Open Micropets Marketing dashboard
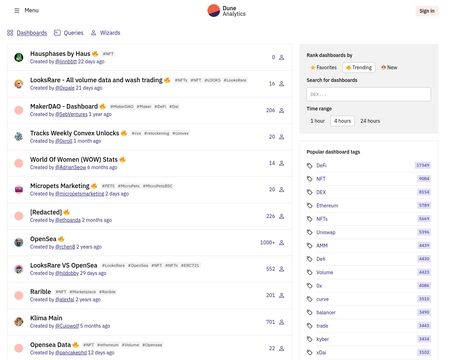Screen dimensions: 450x360 [x=60, y=186]
